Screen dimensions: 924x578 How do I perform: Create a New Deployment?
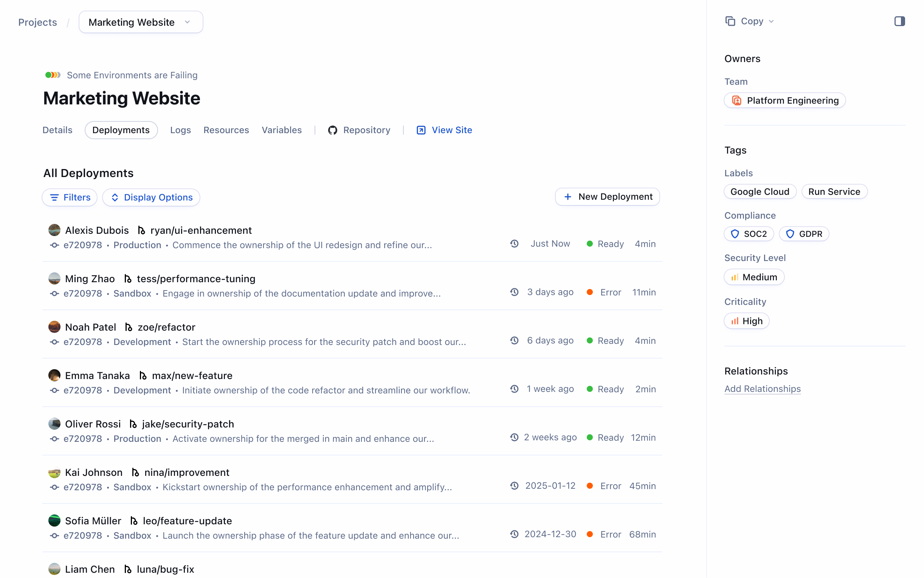point(607,196)
